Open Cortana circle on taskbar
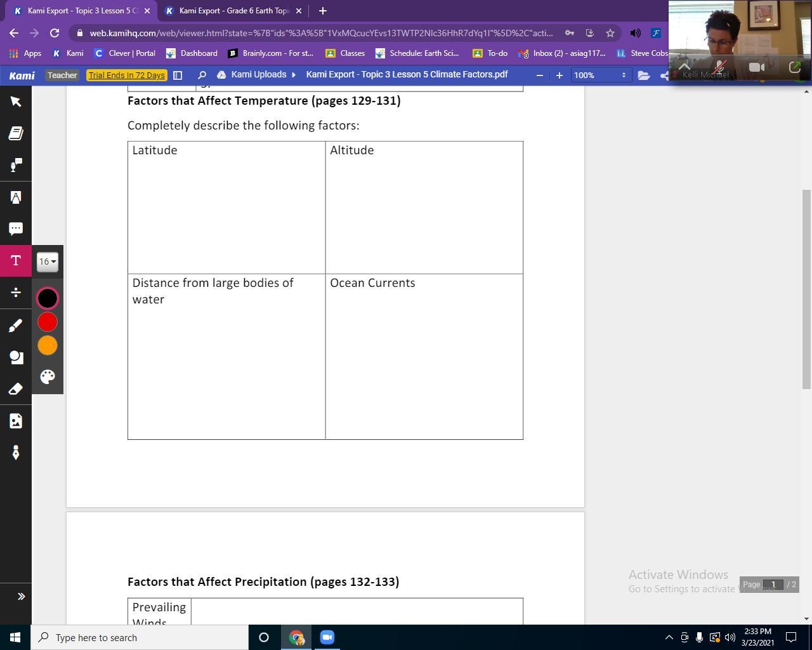Viewport: 812px width, 650px height. pyautogui.click(x=264, y=637)
